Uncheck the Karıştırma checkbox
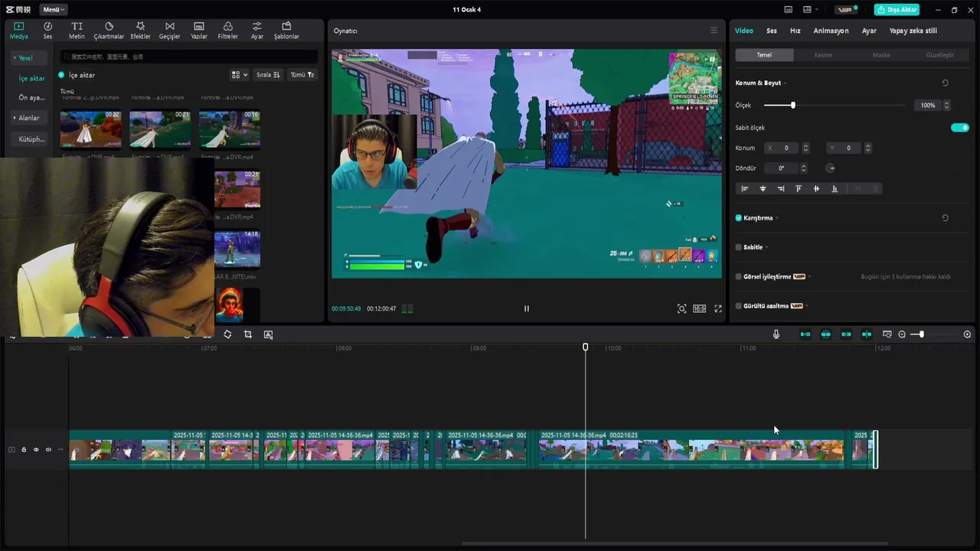980x551 pixels. [739, 218]
